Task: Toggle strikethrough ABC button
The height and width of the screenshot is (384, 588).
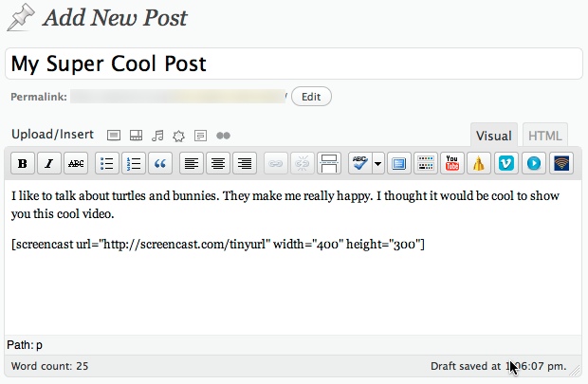Action: click(x=76, y=163)
